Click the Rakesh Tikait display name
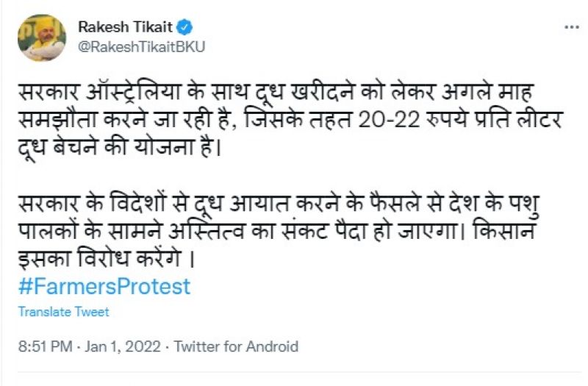Image resolution: width=588 pixels, height=386 pixels. pyautogui.click(x=125, y=28)
